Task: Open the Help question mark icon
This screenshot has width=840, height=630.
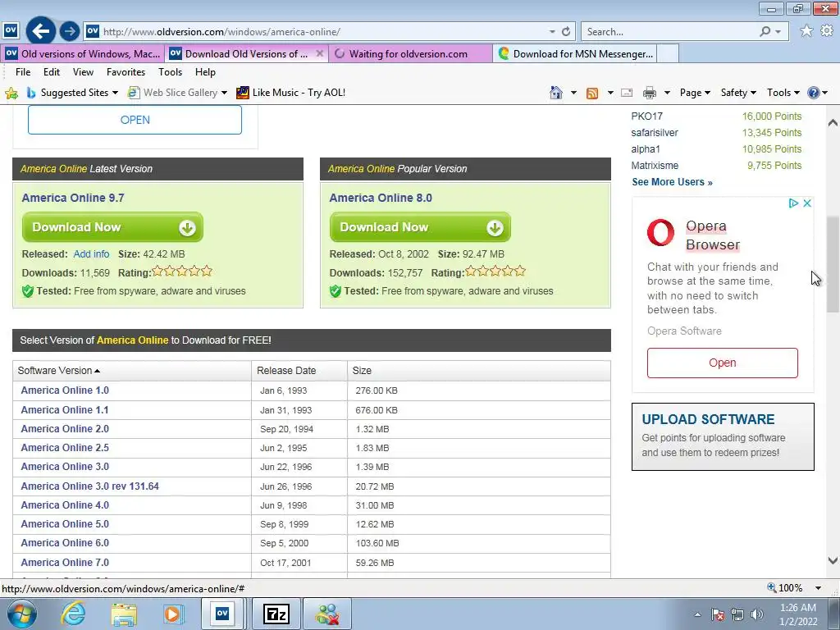Action: point(813,93)
